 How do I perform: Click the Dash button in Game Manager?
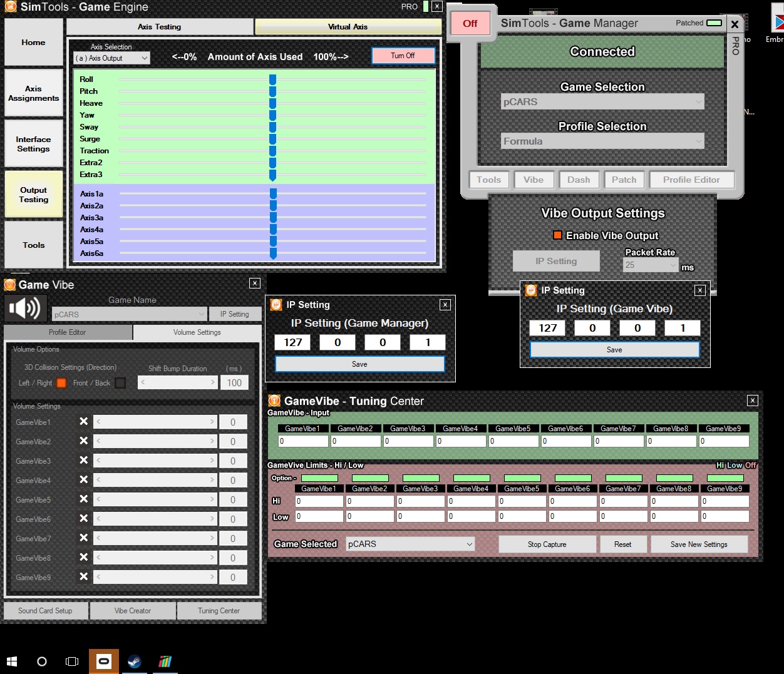(579, 180)
